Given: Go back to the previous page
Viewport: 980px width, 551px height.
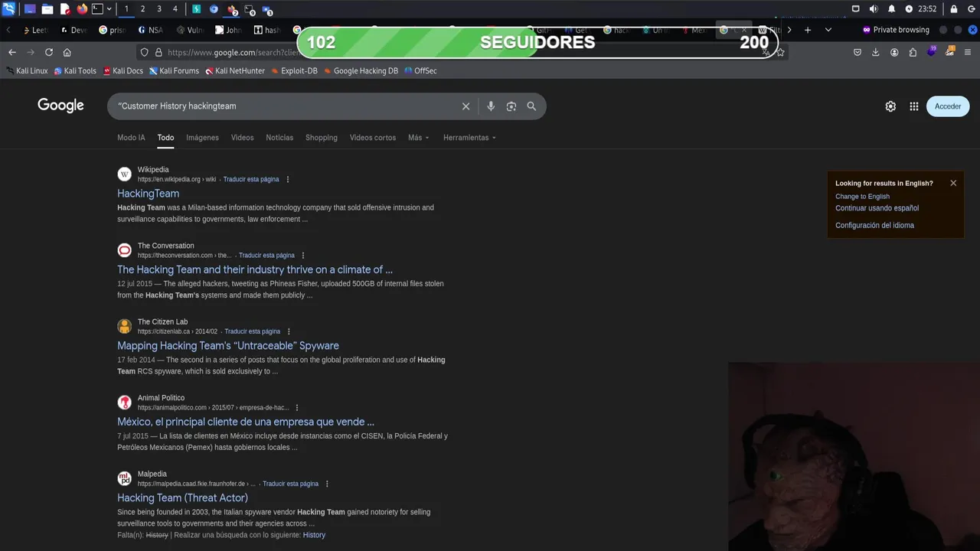Looking at the screenshot, I should pos(11,52).
